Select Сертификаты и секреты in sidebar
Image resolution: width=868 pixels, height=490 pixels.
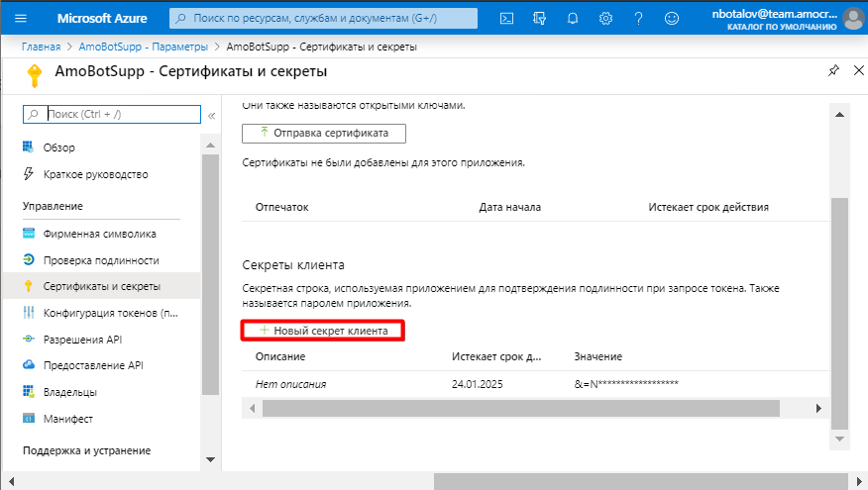(x=102, y=286)
